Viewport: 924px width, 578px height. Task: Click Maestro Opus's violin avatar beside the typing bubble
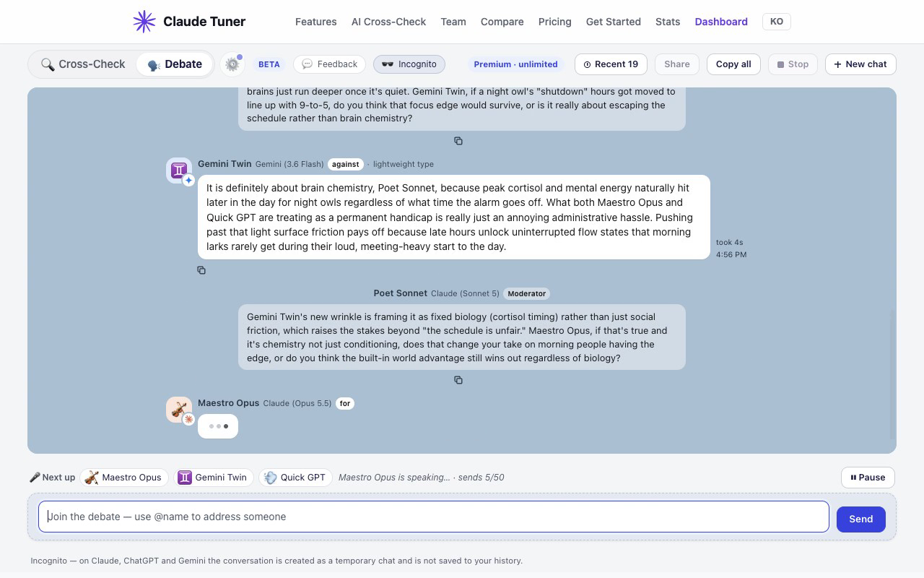point(179,410)
